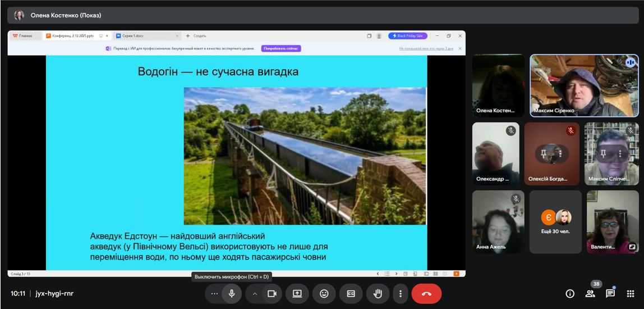This screenshot has height=309, width=644.
Task: Toggle closed captions
Action: click(351, 293)
